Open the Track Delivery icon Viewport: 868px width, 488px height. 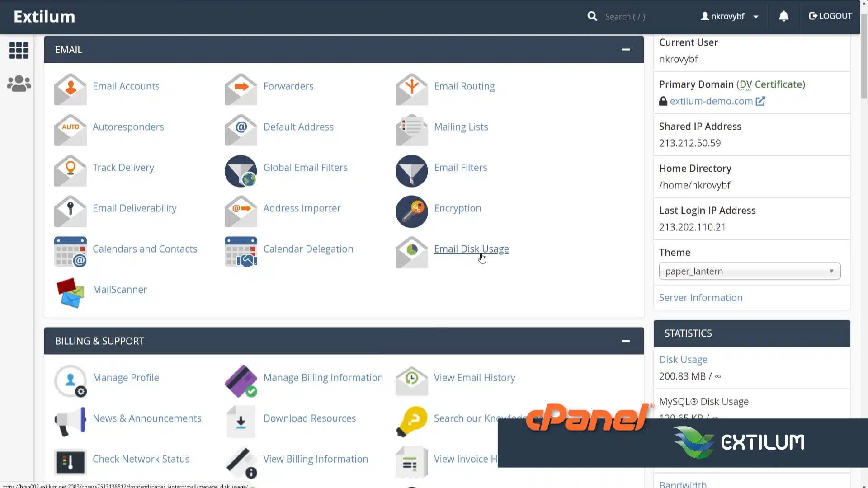70,170
